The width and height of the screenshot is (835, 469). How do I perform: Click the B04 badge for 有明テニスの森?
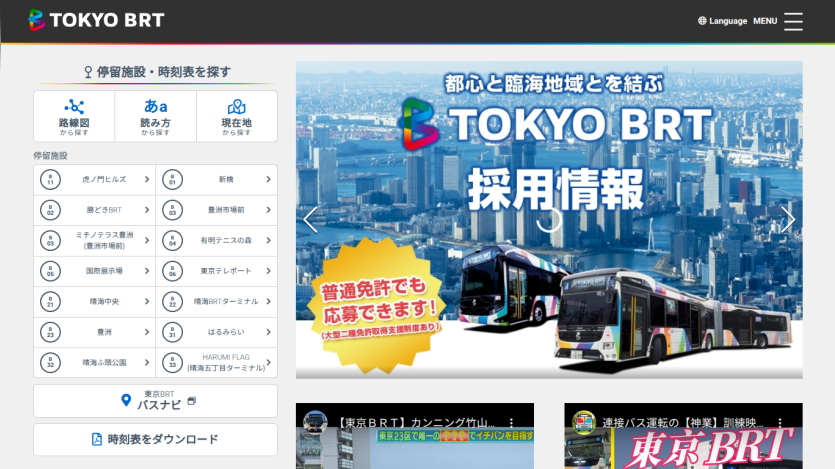point(172,241)
